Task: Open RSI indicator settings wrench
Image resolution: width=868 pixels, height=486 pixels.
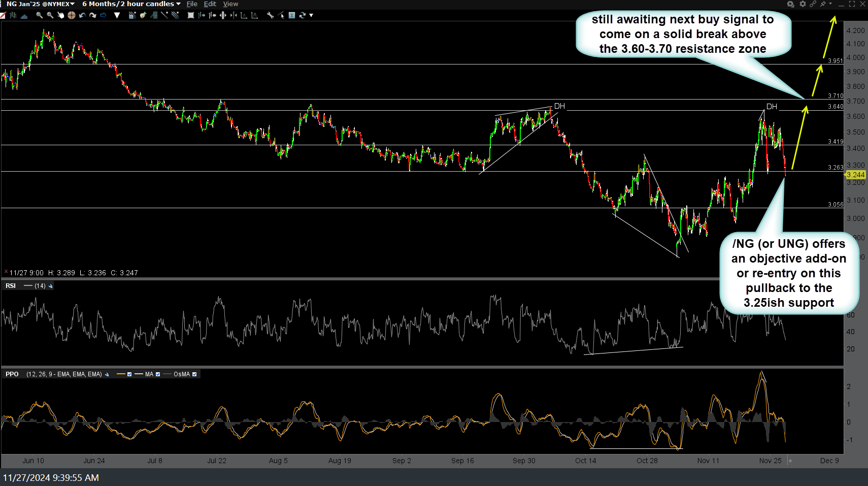Action: pos(51,286)
